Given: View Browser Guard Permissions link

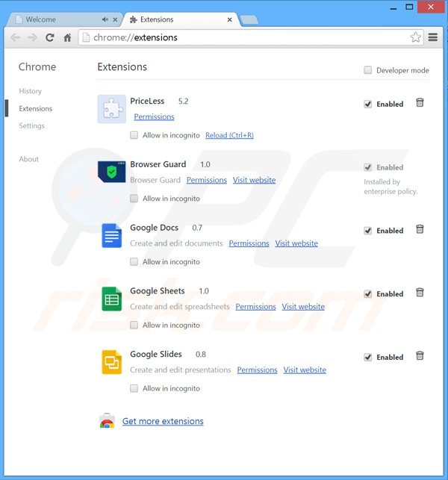Looking at the screenshot, I should pos(207,180).
